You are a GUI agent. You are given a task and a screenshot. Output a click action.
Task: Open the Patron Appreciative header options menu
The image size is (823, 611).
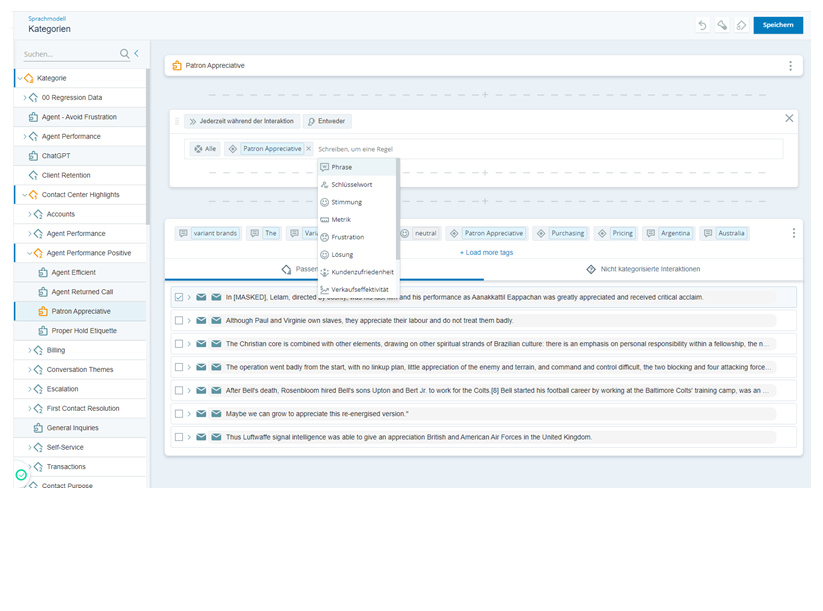(790, 66)
